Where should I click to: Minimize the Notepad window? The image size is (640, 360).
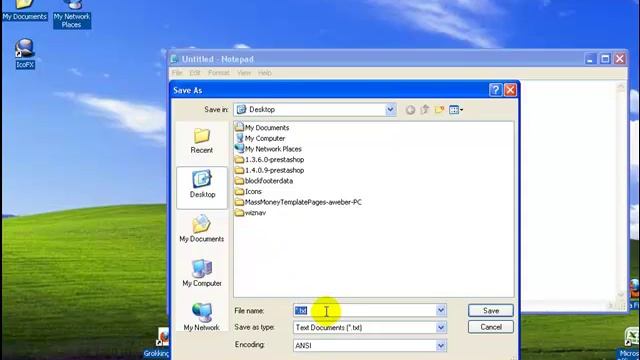tap(590, 59)
